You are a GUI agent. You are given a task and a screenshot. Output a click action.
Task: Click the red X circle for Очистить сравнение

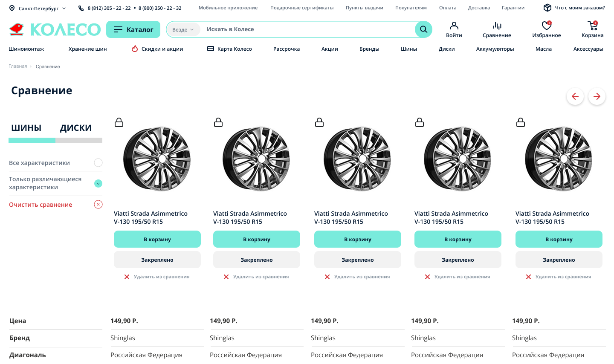[x=98, y=204]
